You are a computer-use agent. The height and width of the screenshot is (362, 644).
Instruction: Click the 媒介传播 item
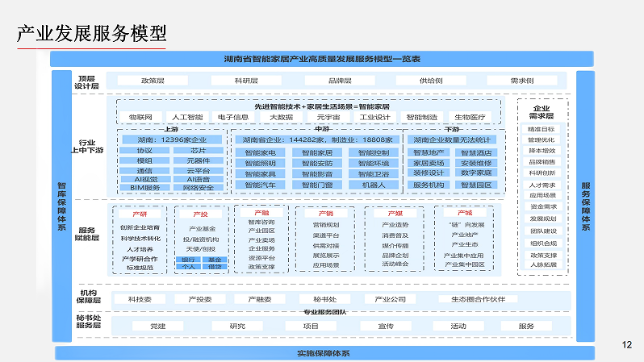point(395,245)
